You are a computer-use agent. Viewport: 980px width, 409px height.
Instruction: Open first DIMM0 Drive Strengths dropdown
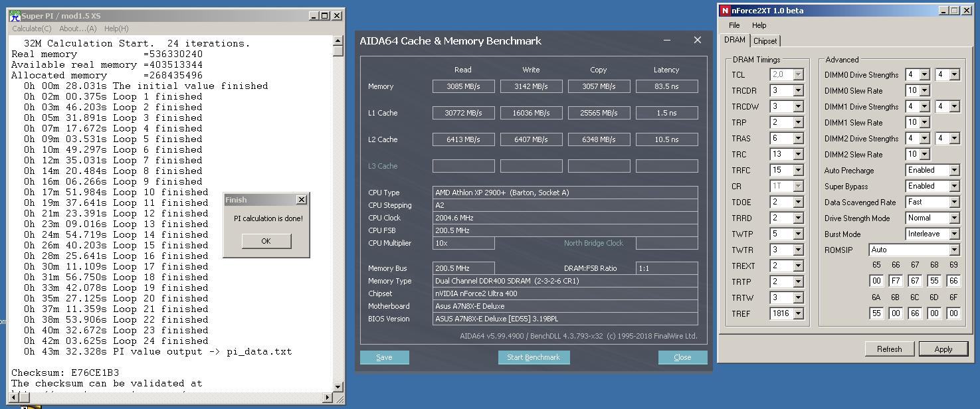(x=923, y=74)
